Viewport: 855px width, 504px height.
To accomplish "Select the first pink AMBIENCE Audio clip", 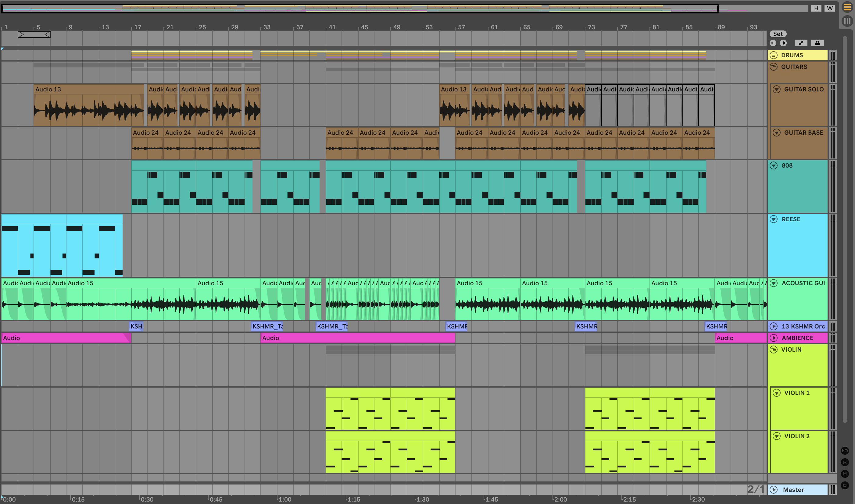I will point(66,338).
